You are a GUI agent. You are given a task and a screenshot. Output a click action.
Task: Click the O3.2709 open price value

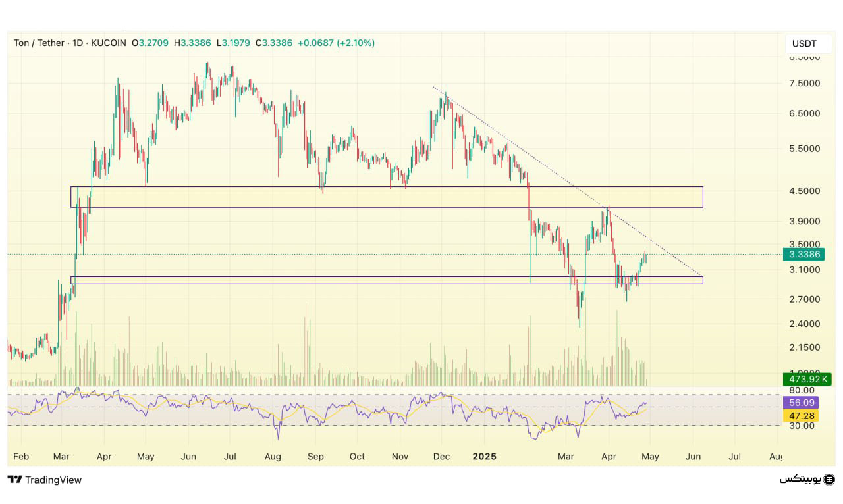[150, 43]
